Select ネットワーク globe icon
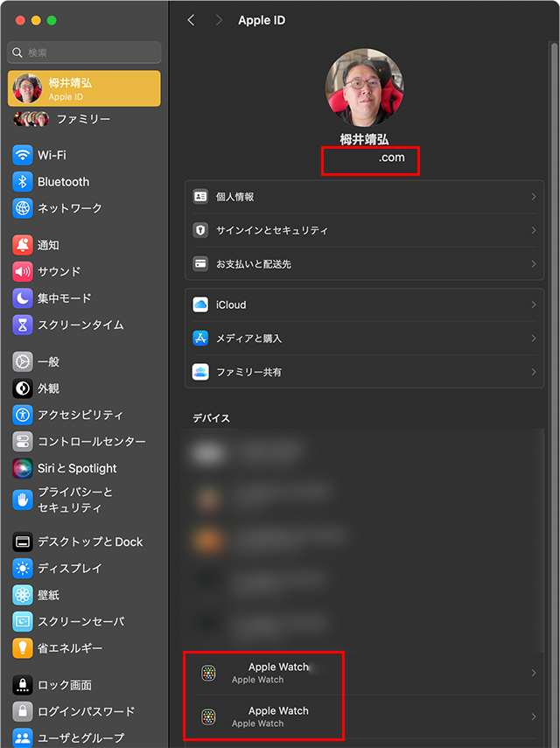Image resolution: width=560 pixels, height=748 pixels. 23,208
